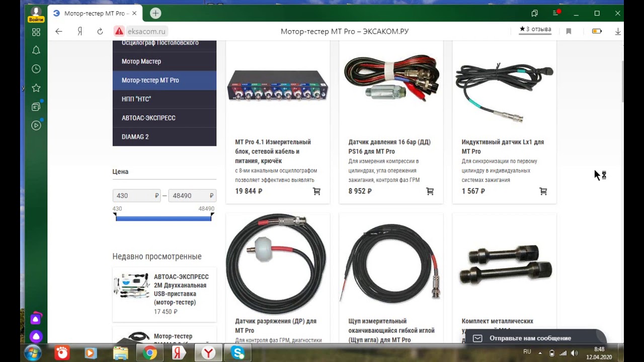Open Skype from the taskbar
This screenshot has width=644, height=362.
(237, 353)
